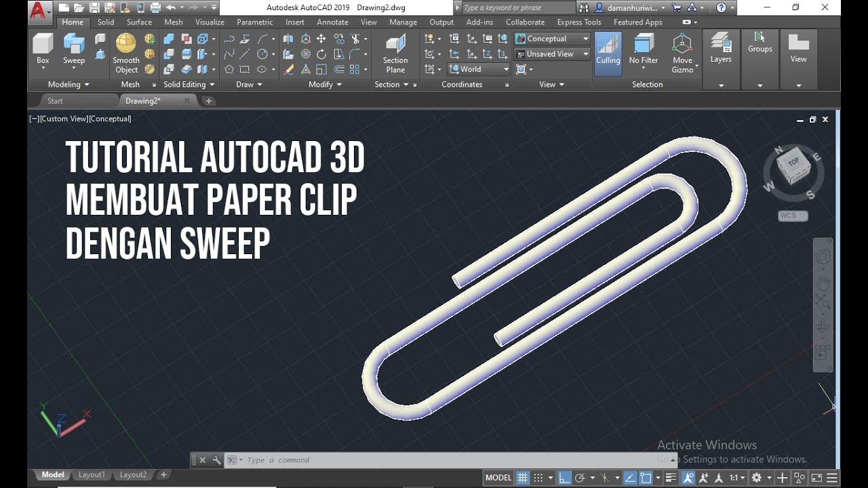This screenshot has width=868, height=488.
Task: Activate the Sweep tool in Modeling
Action: coord(74,49)
